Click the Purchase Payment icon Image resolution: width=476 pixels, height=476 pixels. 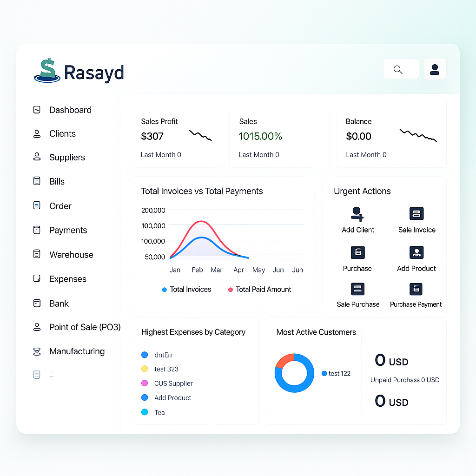(x=416, y=289)
